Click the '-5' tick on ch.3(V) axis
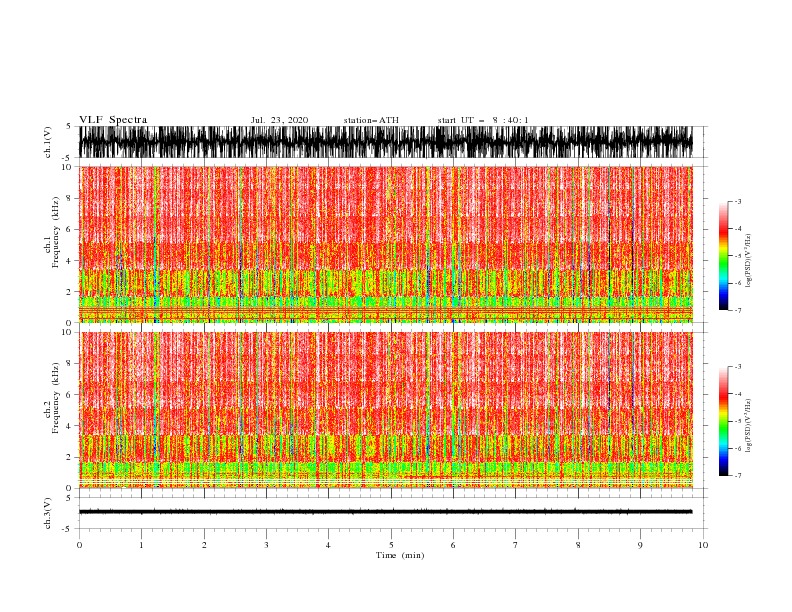792x612 pixels. [68, 529]
